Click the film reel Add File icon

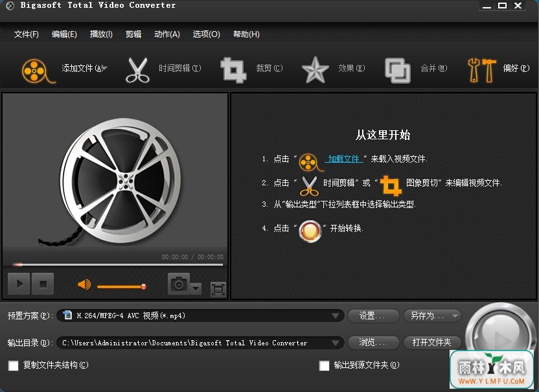(38, 71)
